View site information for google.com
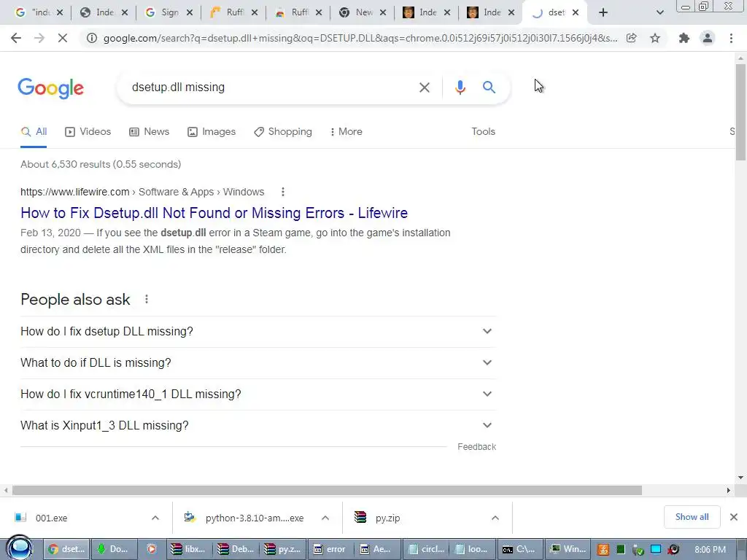Viewport: 747px width, 560px height. [x=91, y=38]
